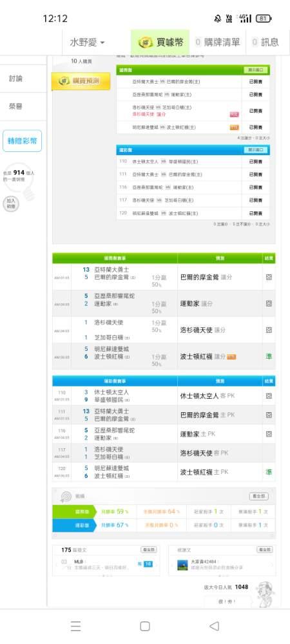
Task: Select the 榮譽 sidebar item
Action: click(16, 106)
